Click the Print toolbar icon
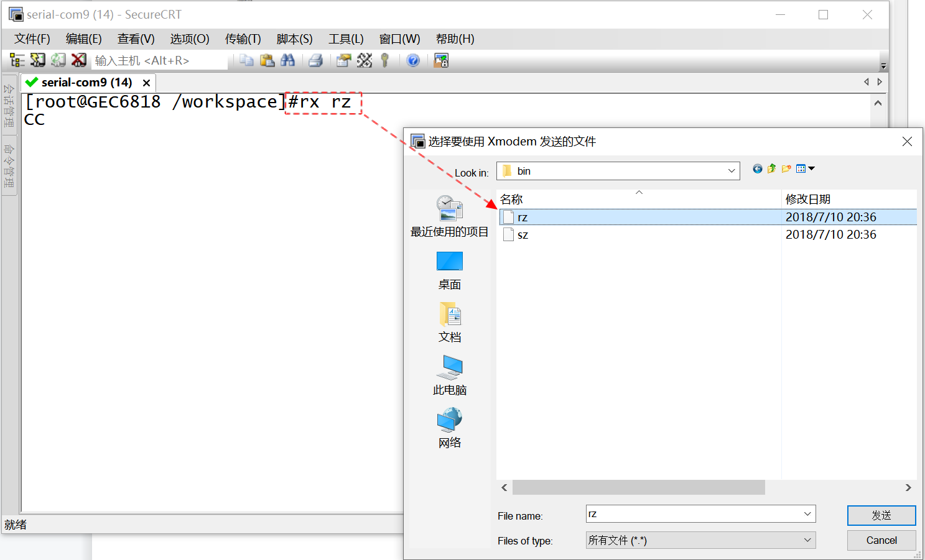Viewport: 925px width, 560px height. coord(316,60)
